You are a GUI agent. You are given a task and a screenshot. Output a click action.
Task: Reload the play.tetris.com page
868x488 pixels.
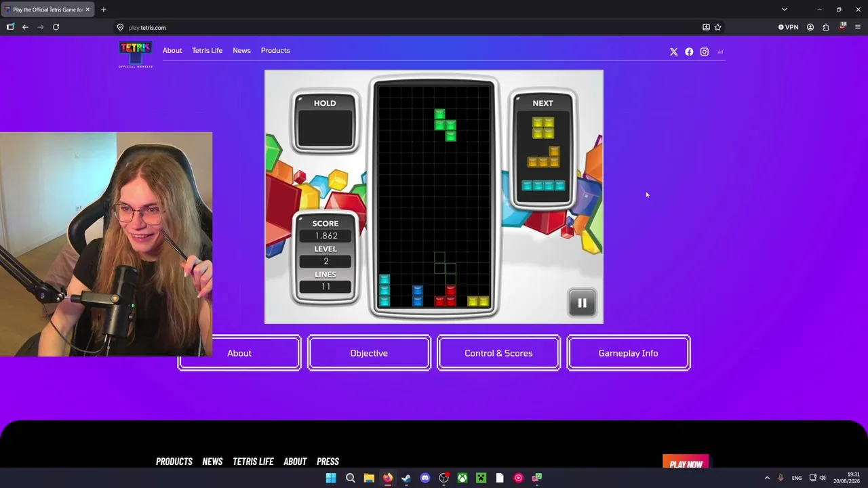click(x=56, y=27)
